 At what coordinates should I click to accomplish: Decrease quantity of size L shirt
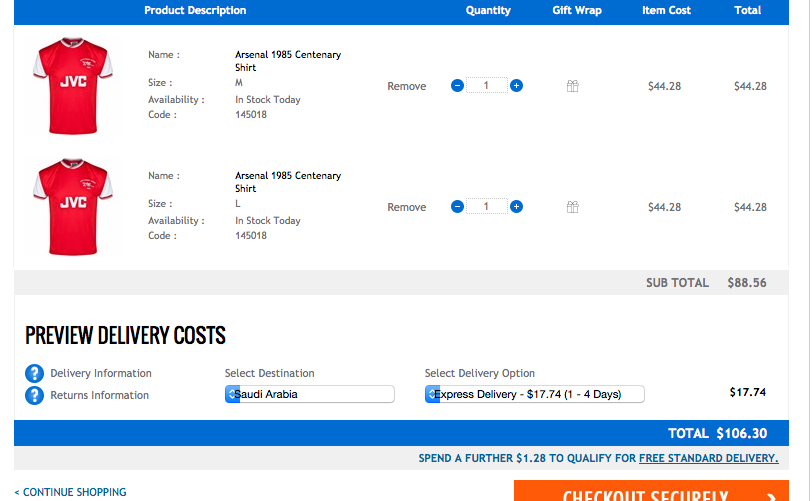pos(457,207)
